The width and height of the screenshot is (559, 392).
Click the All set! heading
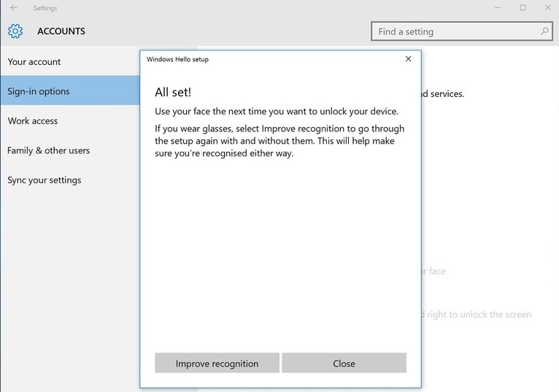[x=173, y=92]
